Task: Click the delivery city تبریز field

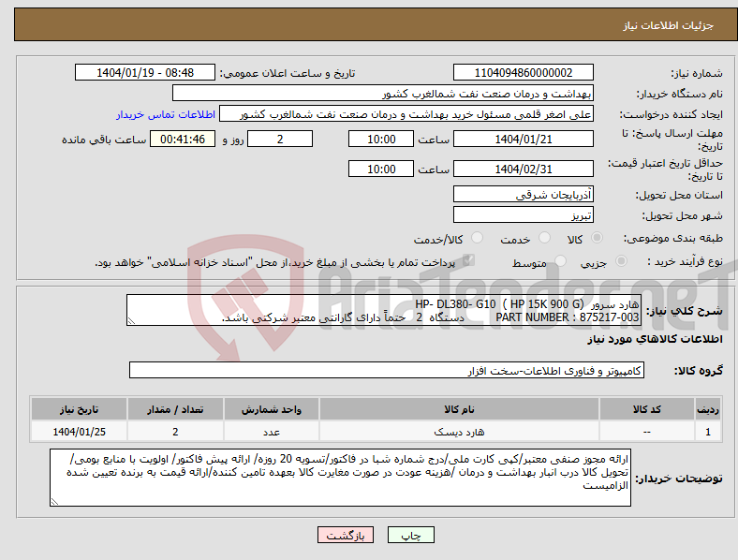Action: coord(523,214)
